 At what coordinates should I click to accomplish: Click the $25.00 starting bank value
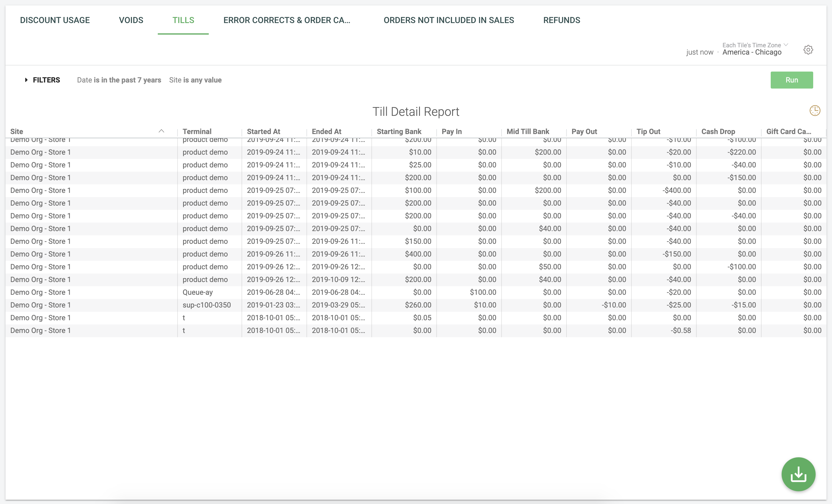pos(420,165)
